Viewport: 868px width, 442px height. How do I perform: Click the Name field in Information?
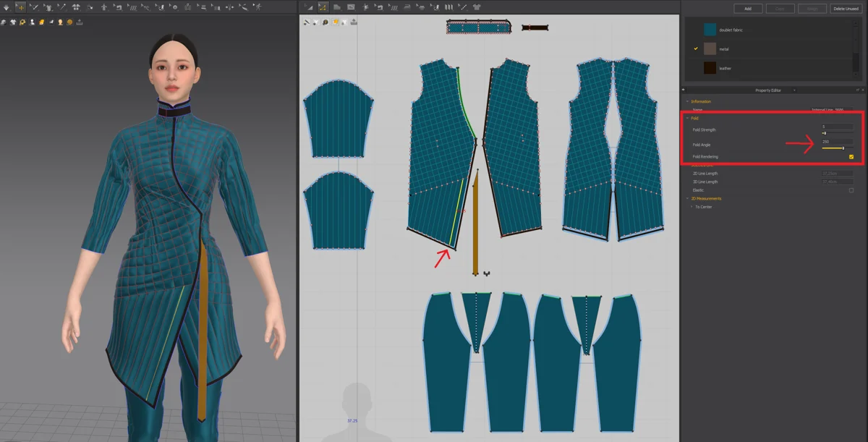click(832, 109)
